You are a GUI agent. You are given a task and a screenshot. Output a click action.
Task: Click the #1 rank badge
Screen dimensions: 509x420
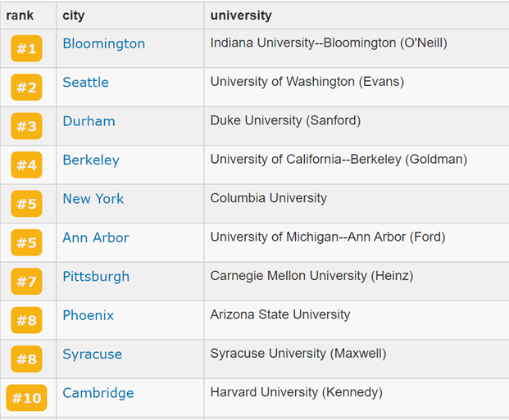[26, 48]
